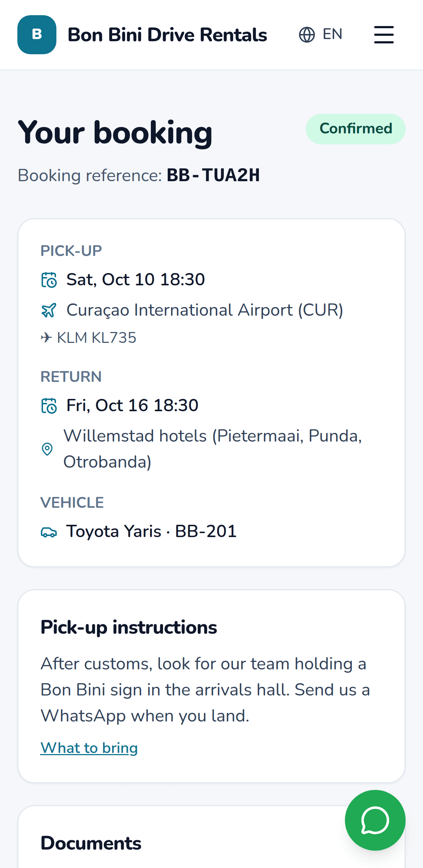Click the map pin location icon

47,449
